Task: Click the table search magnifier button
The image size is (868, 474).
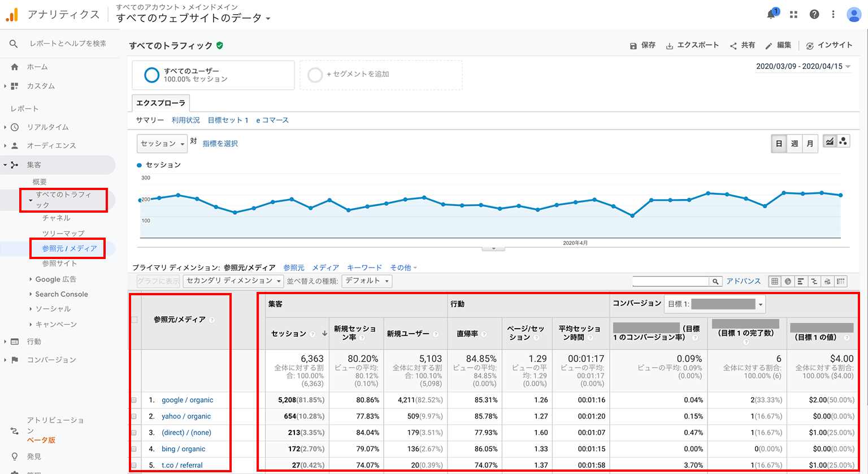Action: coord(716,281)
